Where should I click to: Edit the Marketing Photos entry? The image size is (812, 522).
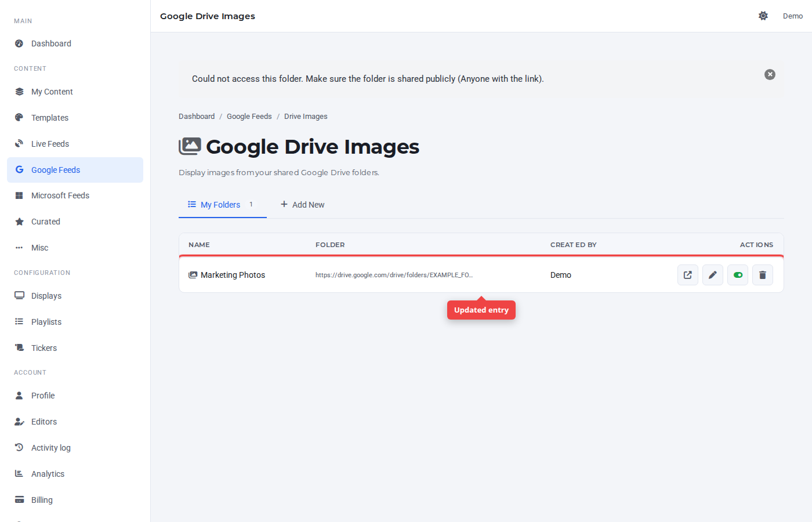[x=713, y=275]
